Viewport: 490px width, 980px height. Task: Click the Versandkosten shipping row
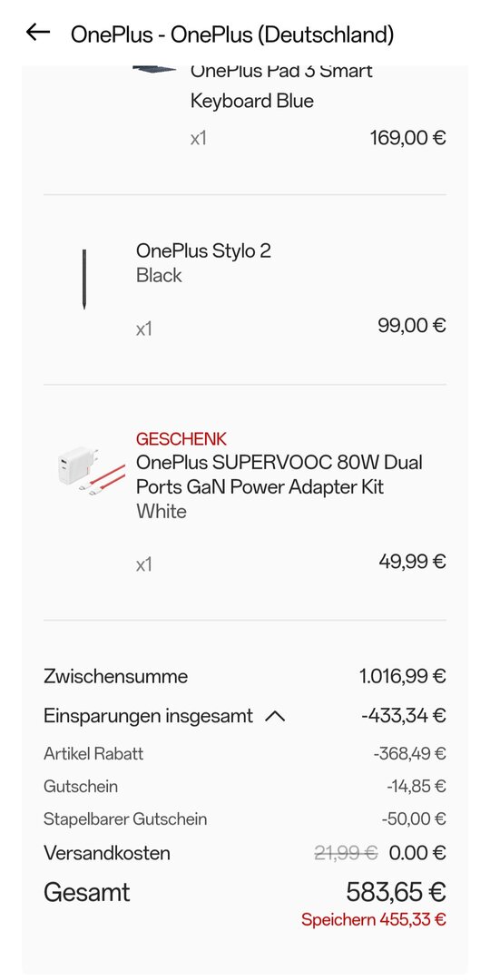(245, 853)
